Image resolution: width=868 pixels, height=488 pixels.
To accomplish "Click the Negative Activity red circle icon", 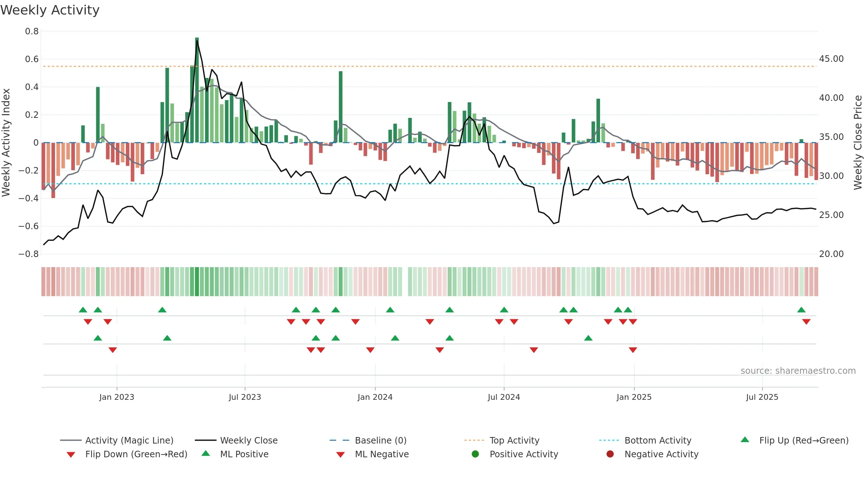I will coord(610,454).
